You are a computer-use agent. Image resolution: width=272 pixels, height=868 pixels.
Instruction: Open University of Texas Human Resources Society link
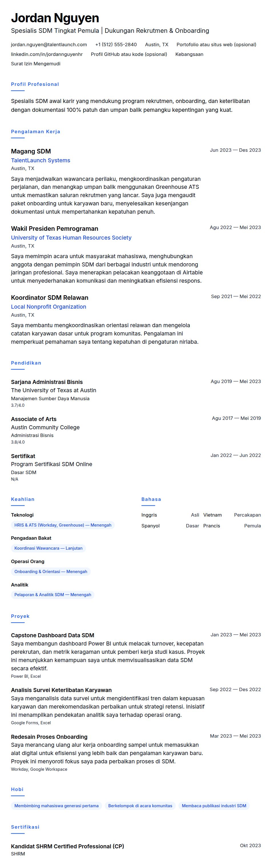click(71, 238)
